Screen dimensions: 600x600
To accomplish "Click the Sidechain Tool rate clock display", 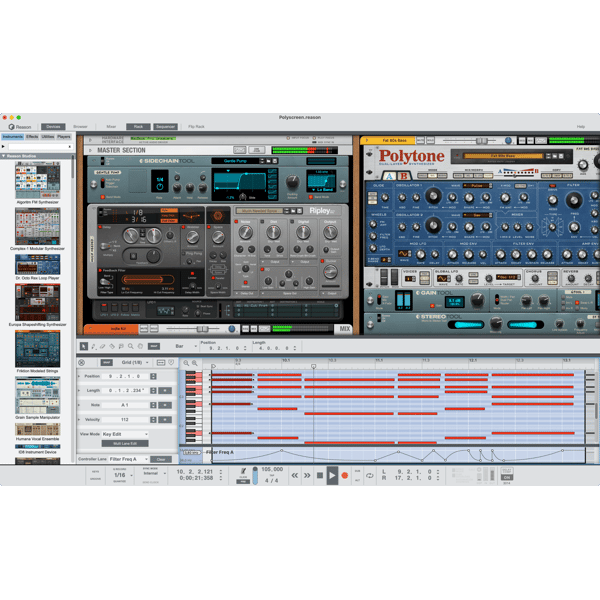I will point(160,183).
